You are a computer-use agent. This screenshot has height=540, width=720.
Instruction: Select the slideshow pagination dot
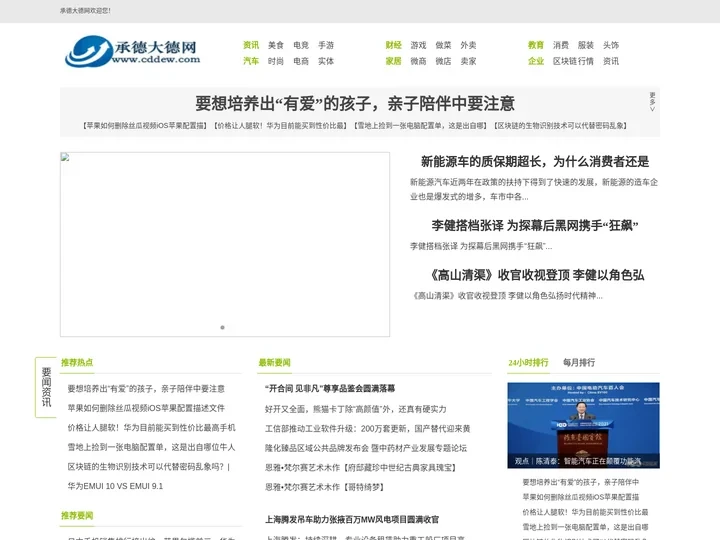[x=222, y=327]
